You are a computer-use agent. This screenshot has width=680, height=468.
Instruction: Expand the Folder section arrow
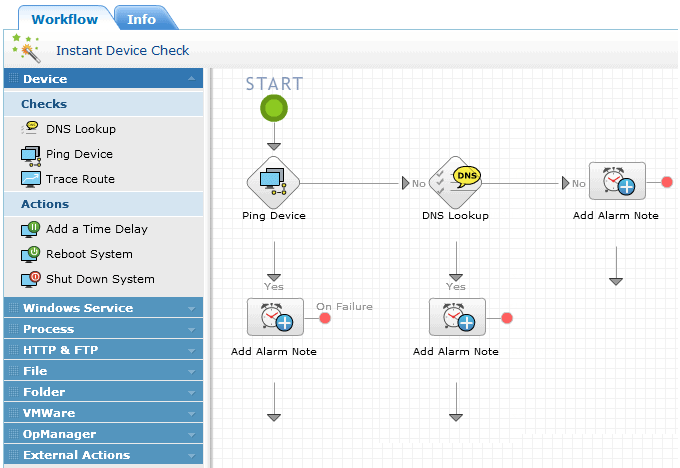click(191, 393)
